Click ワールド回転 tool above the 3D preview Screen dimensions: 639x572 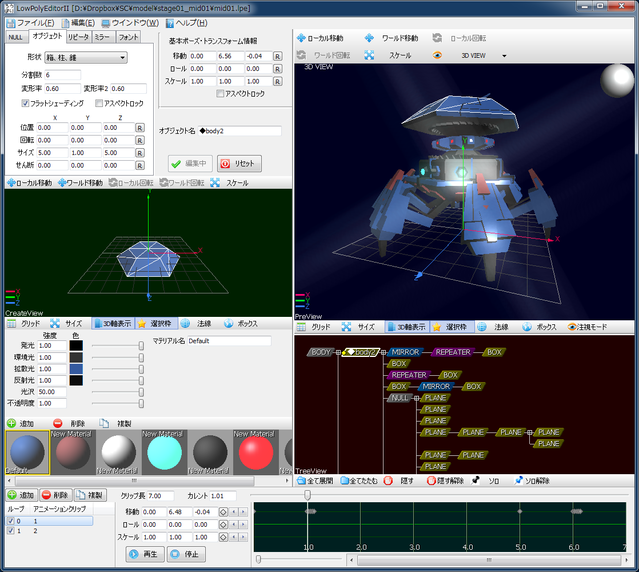[324, 55]
